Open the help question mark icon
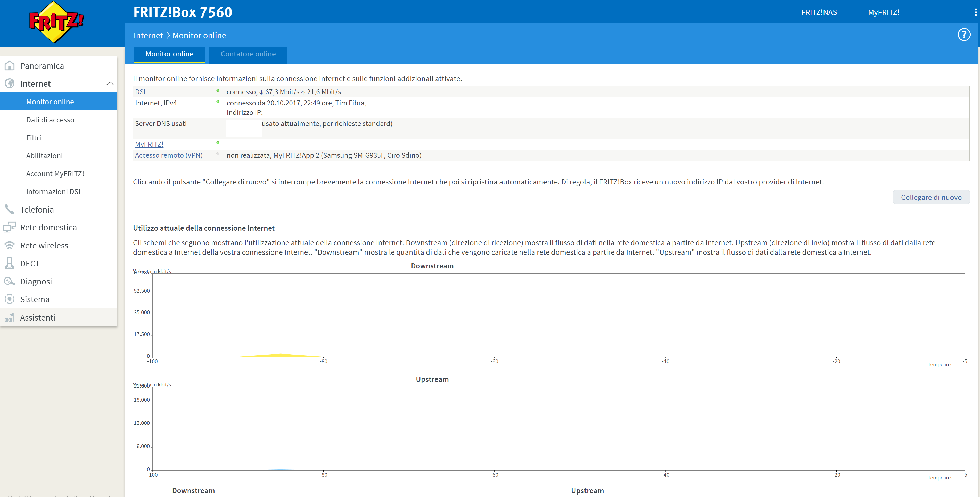Viewport: 980px width, 497px height. click(964, 35)
